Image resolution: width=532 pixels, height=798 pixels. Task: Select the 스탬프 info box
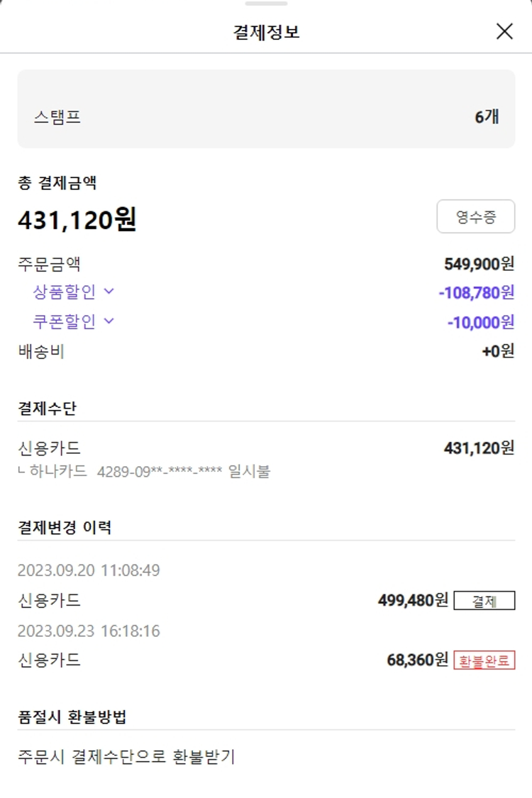[x=266, y=109]
